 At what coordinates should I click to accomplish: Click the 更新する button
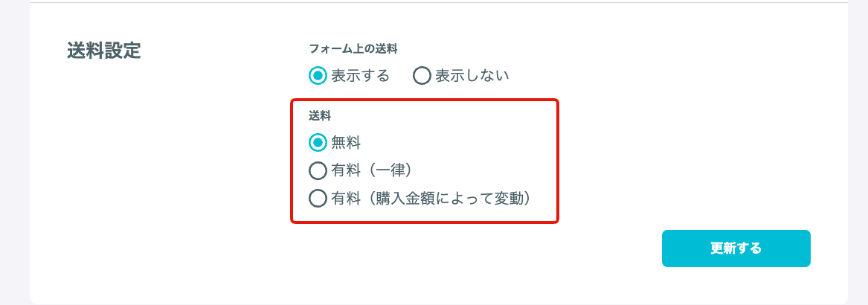tap(736, 248)
